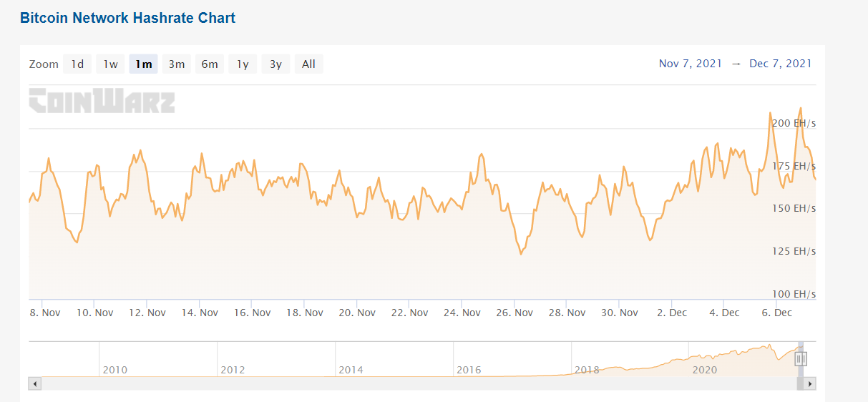
Task: Click the navigator range handle grip
Action: click(801, 359)
